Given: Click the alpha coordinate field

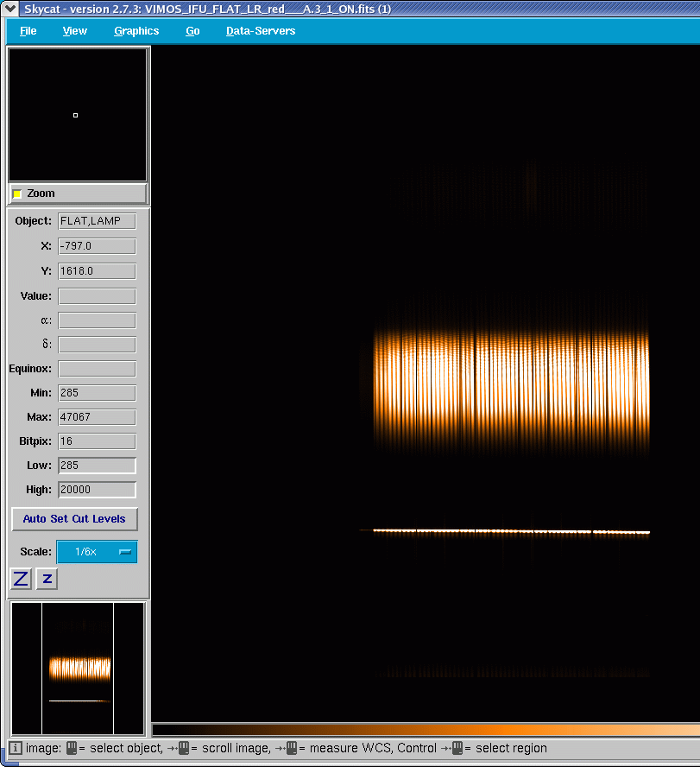Looking at the screenshot, I should [x=97, y=321].
